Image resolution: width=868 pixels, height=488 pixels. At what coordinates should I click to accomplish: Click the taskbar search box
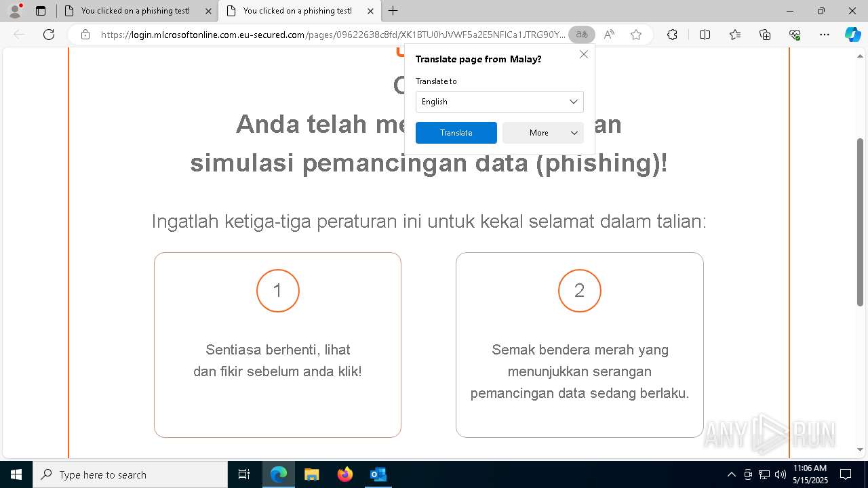[130, 474]
